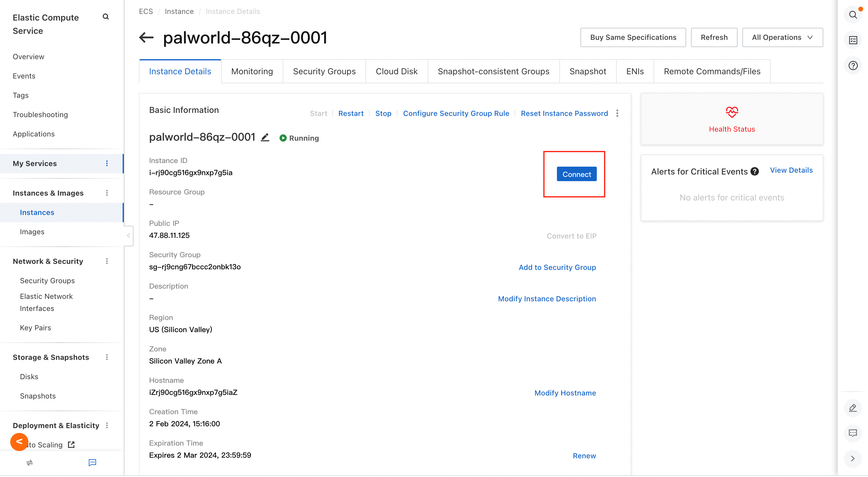Open Images in the sidebar

(x=32, y=232)
